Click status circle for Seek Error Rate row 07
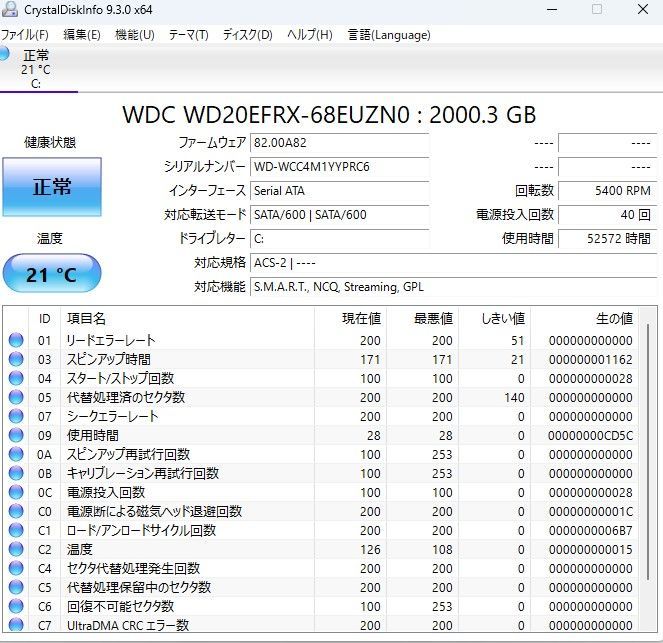663x643 pixels. coord(16,416)
